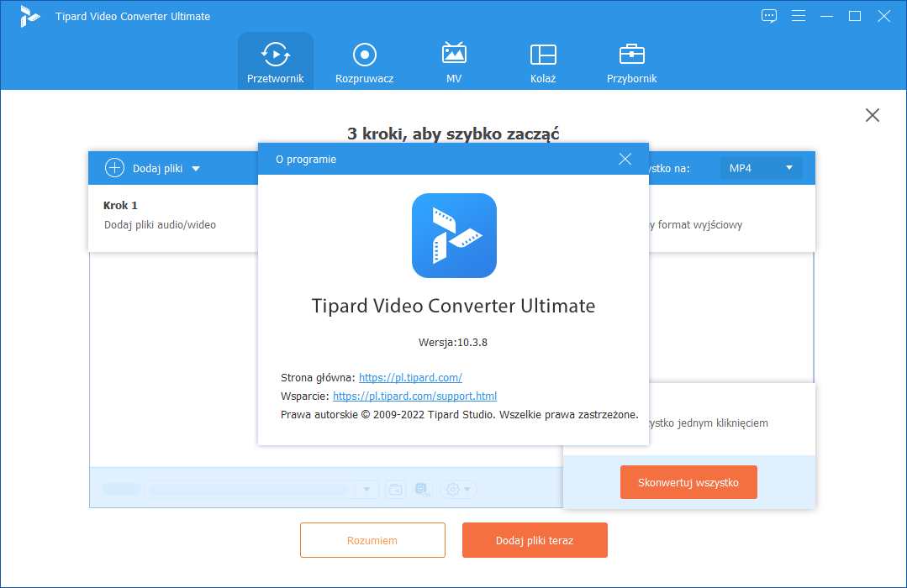Close the O programie dialog

click(x=625, y=159)
